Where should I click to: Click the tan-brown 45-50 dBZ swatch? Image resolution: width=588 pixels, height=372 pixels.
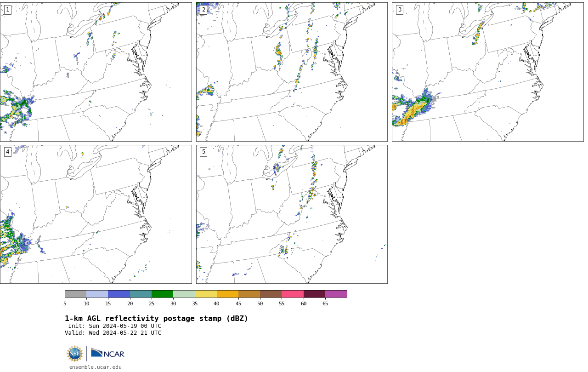click(x=249, y=294)
